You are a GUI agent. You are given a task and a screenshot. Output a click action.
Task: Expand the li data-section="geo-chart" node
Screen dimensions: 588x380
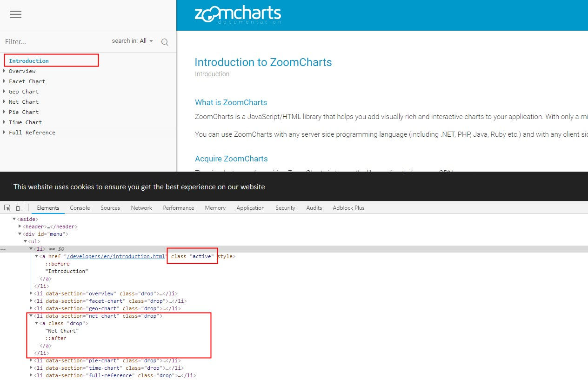[x=31, y=308]
